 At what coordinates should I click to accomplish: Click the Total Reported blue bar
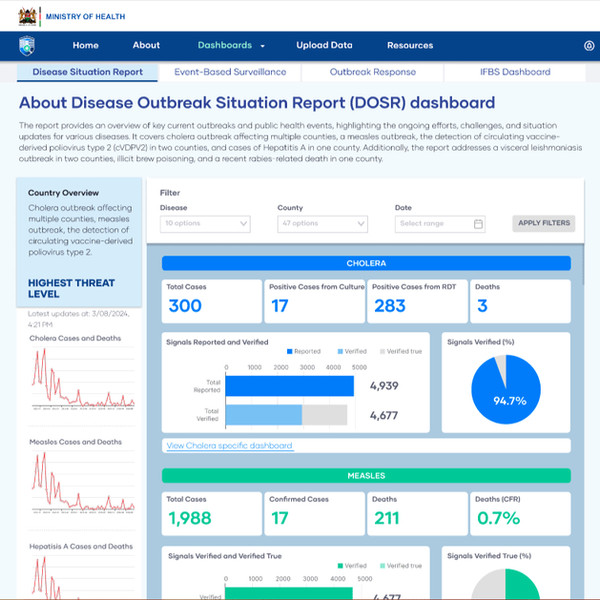coord(290,386)
